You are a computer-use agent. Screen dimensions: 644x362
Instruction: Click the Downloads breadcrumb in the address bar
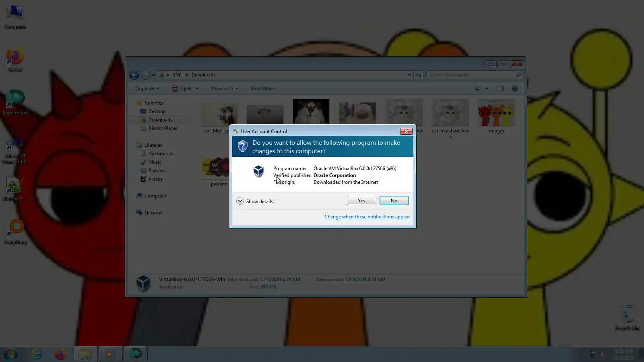point(203,75)
